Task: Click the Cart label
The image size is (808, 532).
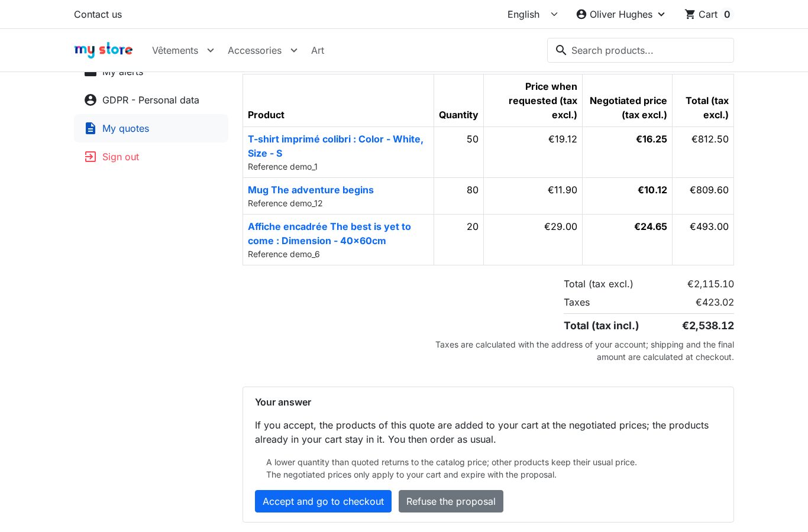Action: pos(707,14)
